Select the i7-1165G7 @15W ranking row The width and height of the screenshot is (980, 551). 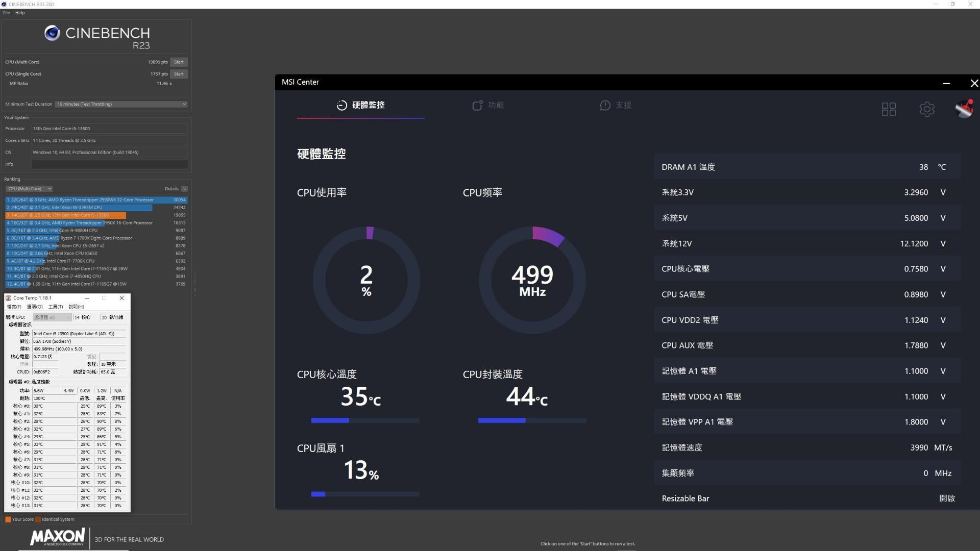[96, 284]
